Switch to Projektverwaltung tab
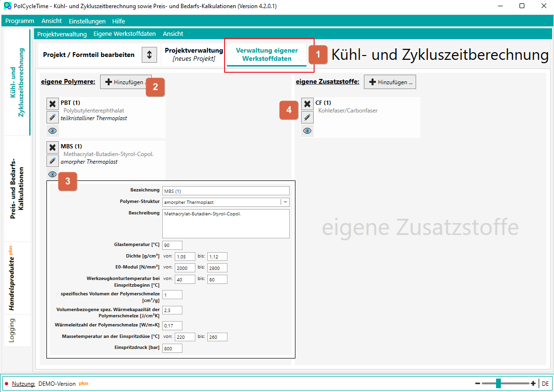This screenshot has height=392, width=554. click(x=193, y=55)
